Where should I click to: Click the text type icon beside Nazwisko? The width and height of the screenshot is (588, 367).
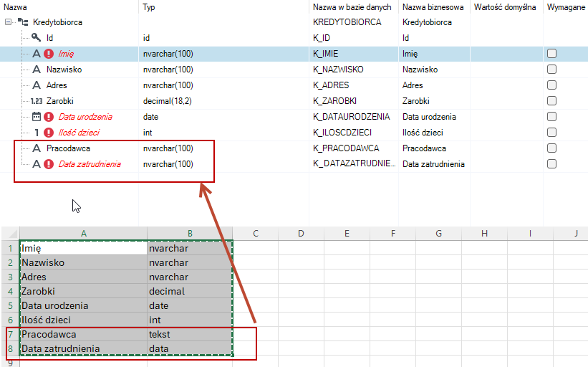(x=37, y=70)
